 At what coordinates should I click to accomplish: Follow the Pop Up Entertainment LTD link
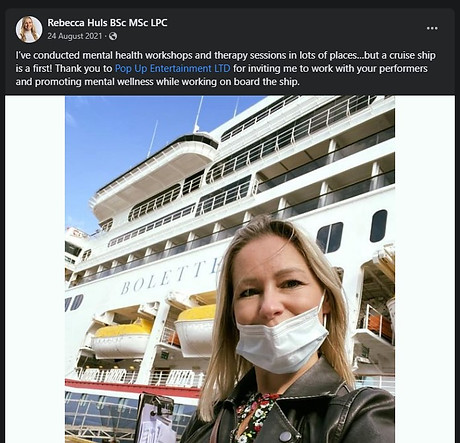pyautogui.click(x=172, y=68)
